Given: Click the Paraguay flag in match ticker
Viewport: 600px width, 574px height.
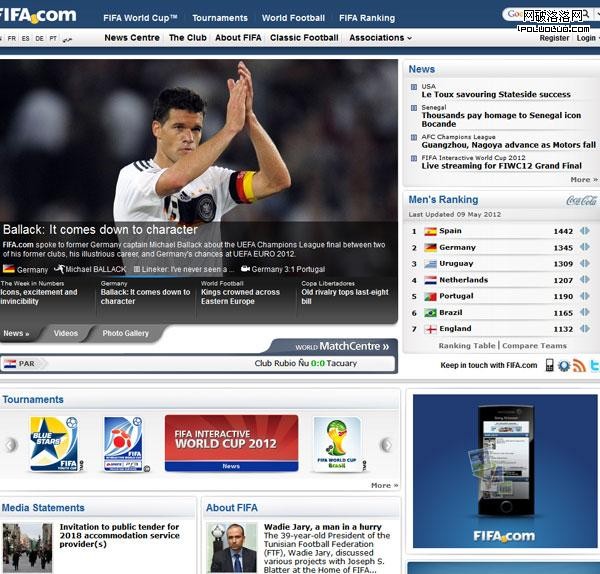Looking at the screenshot, I should point(10,364).
